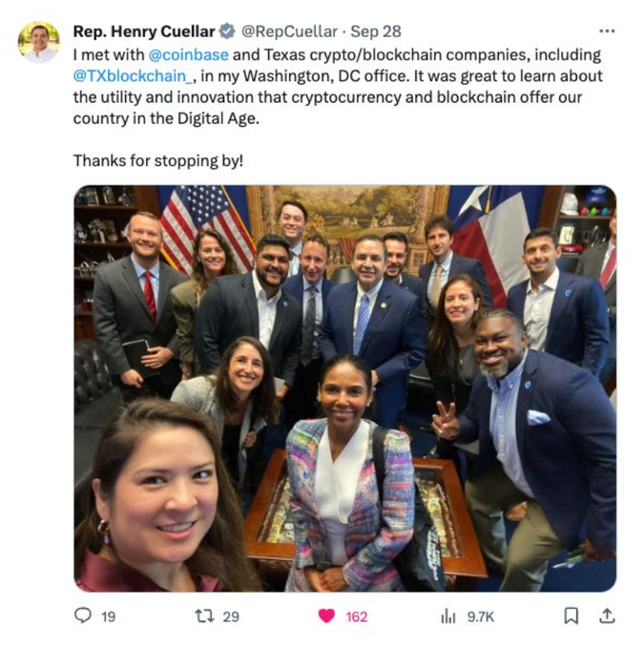Viewport: 644px width, 649px height.
Task: Open the Sep 28 timestamp
Action: pyautogui.click(x=376, y=31)
